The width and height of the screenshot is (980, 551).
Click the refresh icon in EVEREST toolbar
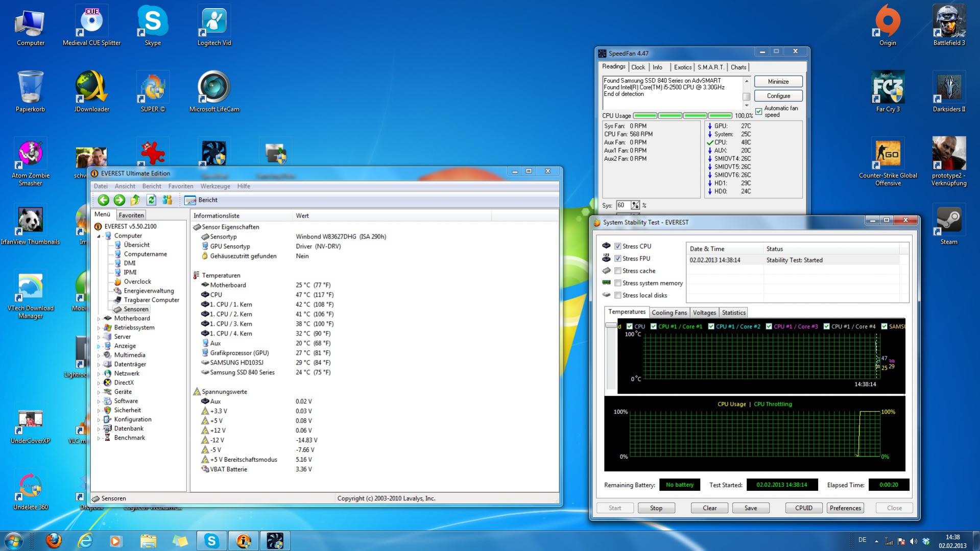[151, 200]
